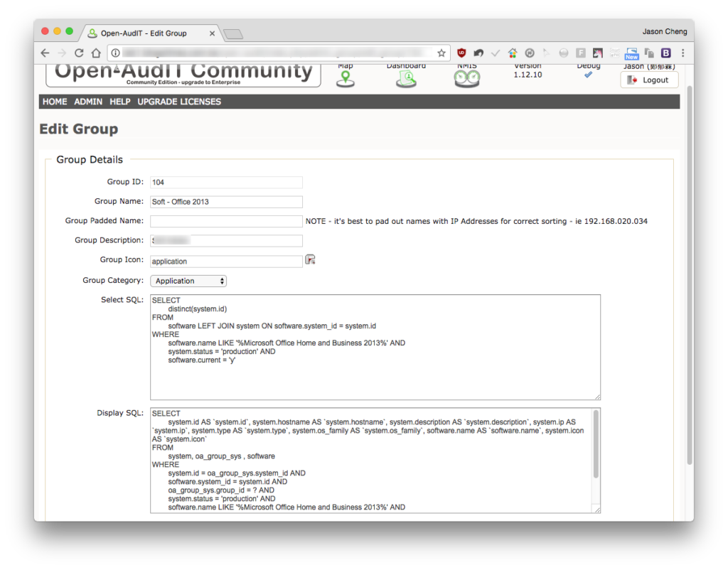728x570 pixels.
Task: Click the Logout button
Action: click(x=649, y=80)
